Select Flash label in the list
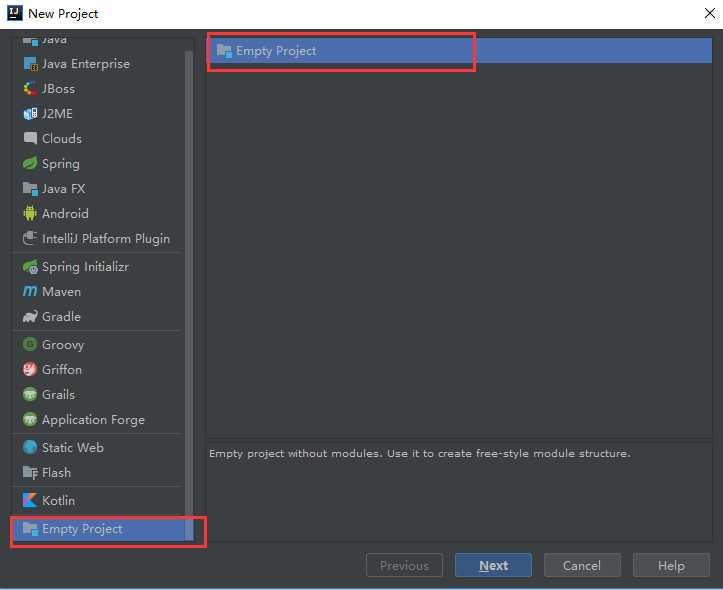The image size is (723, 590). pos(56,472)
